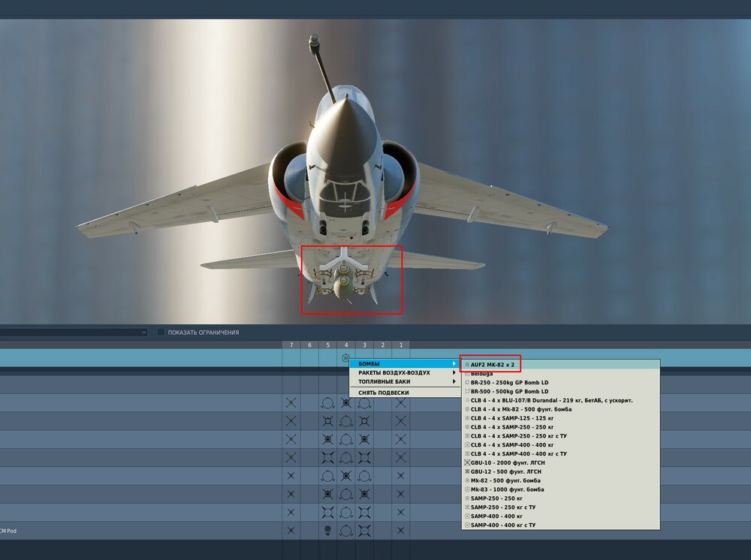The image size is (751, 560).
Task: Click pylon 3 fuel tank icon in first preset row
Action: pos(364,403)
